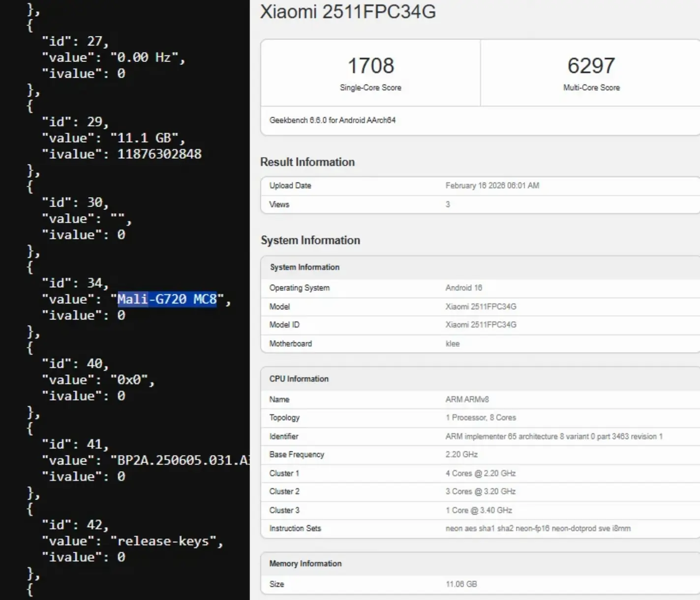Click the Memory Information table header
This screenshot has height=600, width=700.
tap(305, 564)
